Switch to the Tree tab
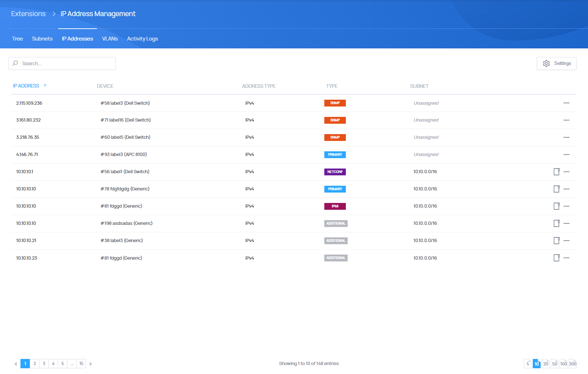Image resolution: width=588 pixels, height=374 pixels. click(x=17, y=39)
